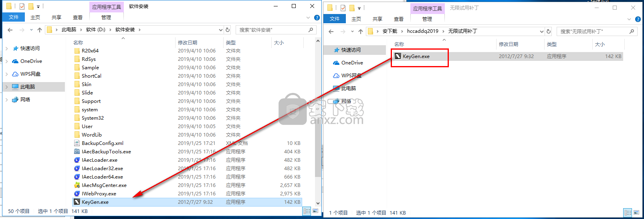Open address history dropdown in right window
Screen dimensions: 644x219
(542, 31)
